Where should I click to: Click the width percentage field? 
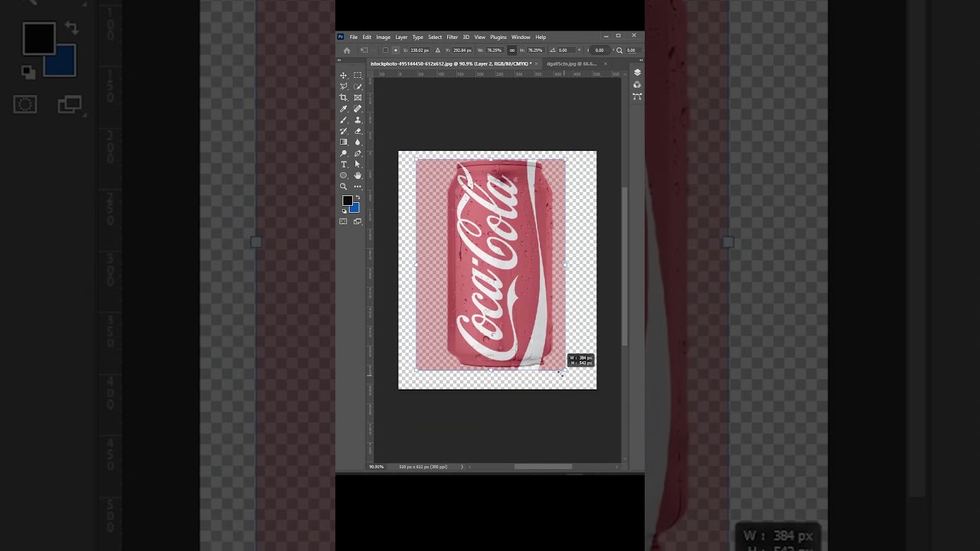tap(495, 51)
